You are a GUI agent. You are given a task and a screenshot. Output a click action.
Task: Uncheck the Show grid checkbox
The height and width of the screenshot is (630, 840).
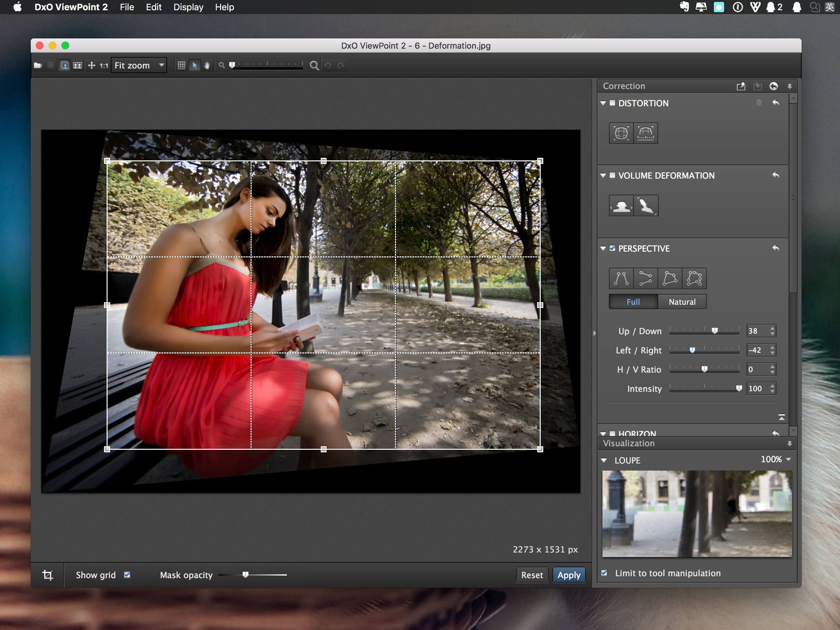tap(127, 575)
